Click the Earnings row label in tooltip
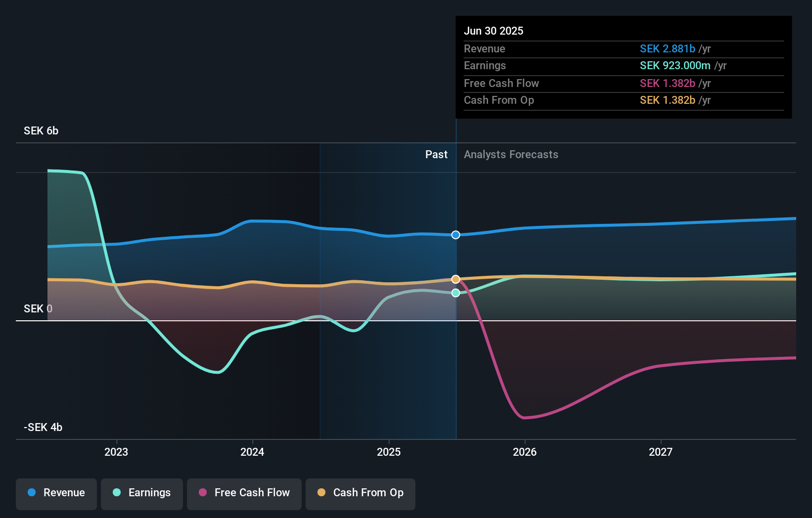This screenshot has width=812, height=518. pyautogui.click(x=485, y=65)
